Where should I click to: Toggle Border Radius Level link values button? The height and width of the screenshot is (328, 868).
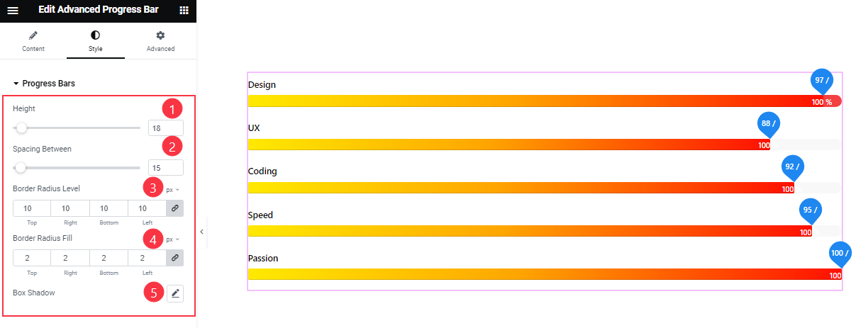click(174, 208)
